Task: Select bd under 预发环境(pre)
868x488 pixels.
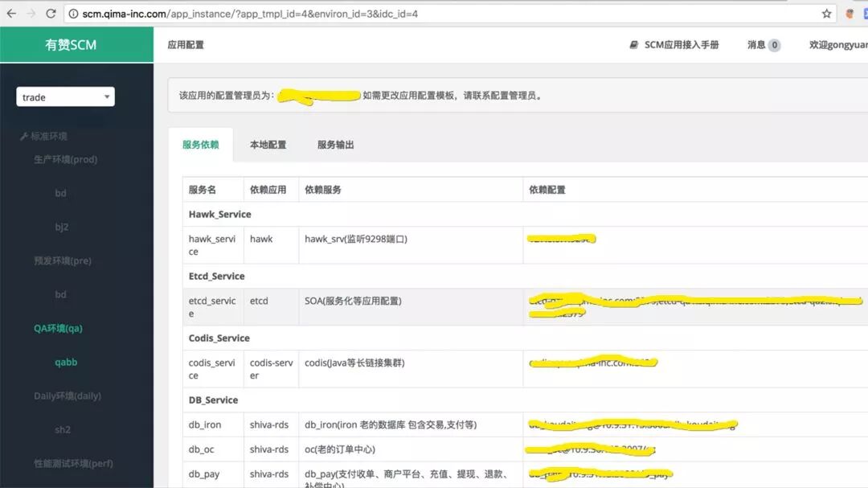Action: coord(60,295)
